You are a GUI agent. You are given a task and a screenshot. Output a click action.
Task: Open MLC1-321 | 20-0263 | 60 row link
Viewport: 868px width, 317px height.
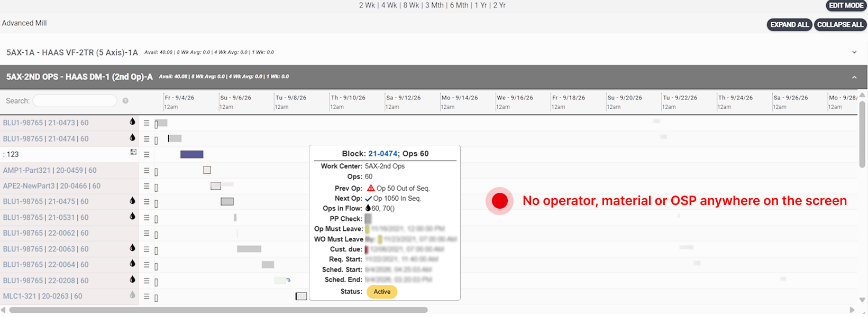coord(43,296)
